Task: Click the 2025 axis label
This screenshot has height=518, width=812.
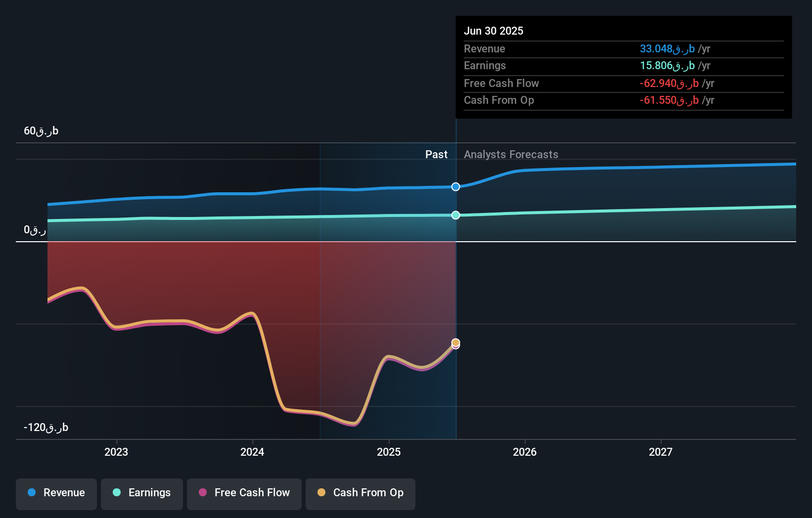Action: click(389, 451)
